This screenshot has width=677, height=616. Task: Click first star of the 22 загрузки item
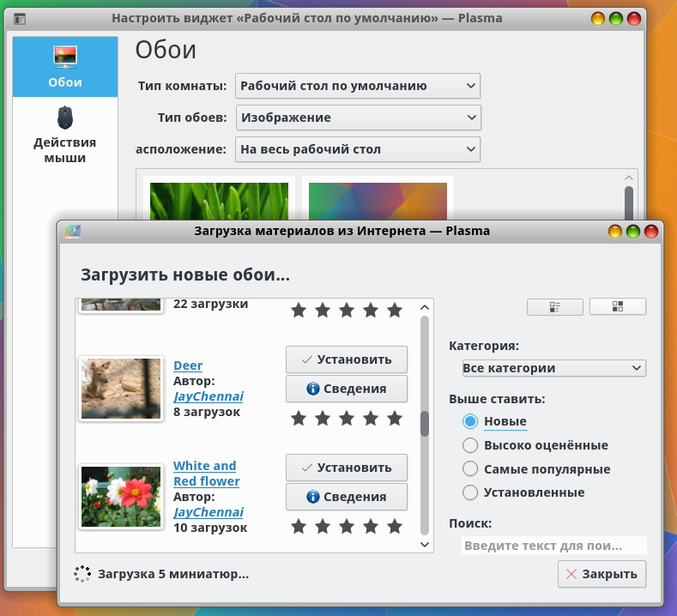[x=299, y=310]
